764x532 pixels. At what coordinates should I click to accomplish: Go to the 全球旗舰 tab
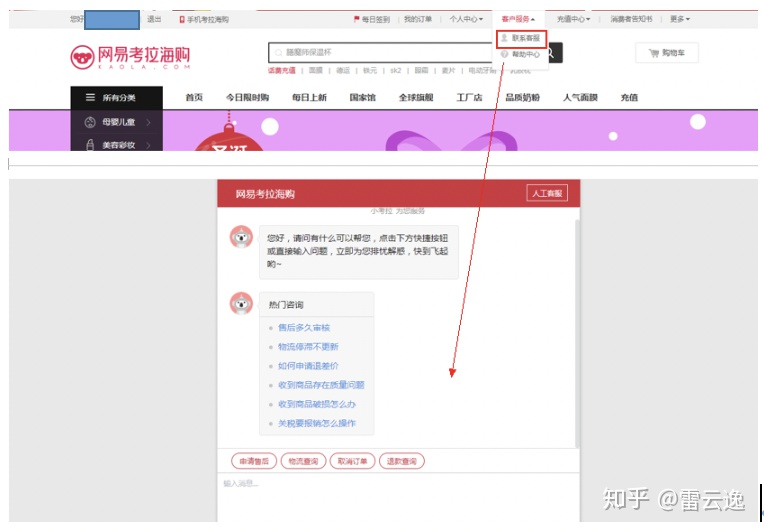(416, 97)
